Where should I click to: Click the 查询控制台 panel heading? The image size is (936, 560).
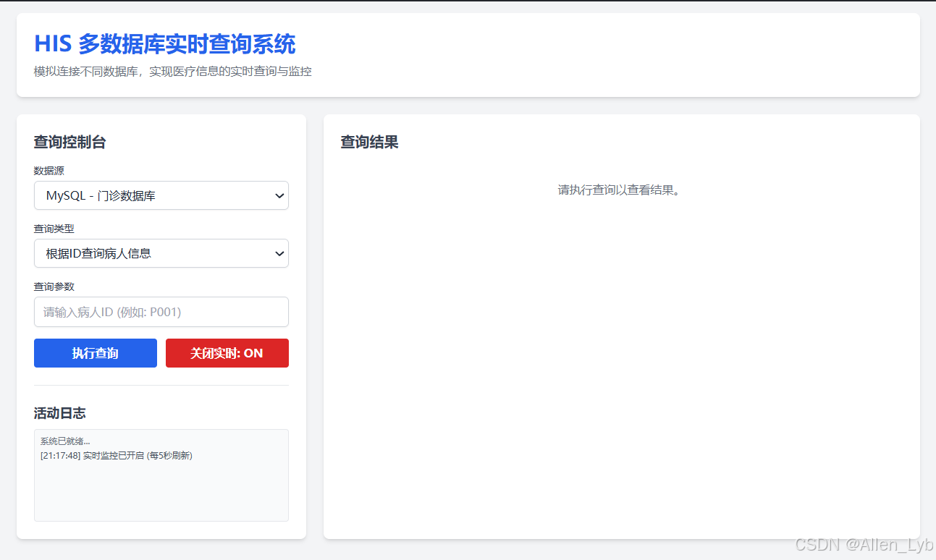click(69, 143)
